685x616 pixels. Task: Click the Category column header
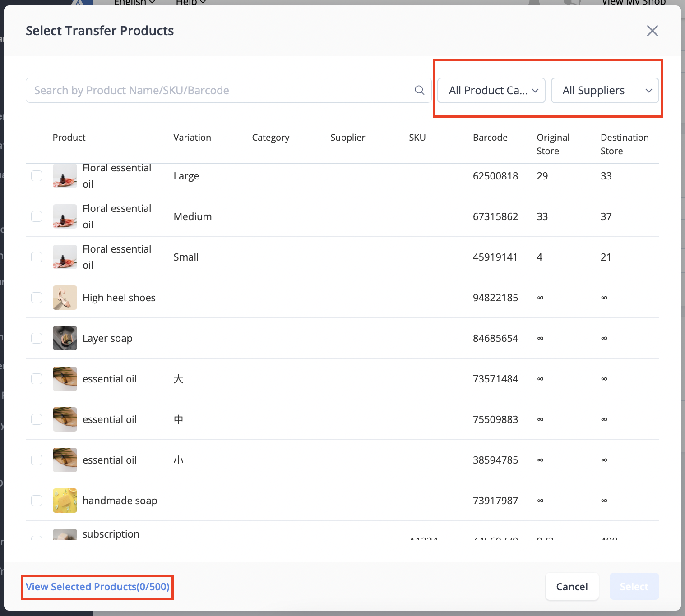[x=271, y=138]
